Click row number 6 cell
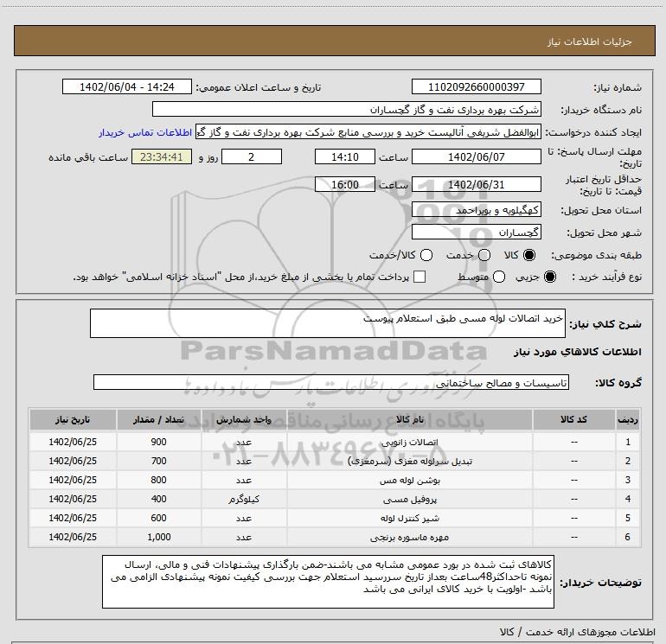Image resolution: width=666 pixels, height=644 pixels. point(628,537)
